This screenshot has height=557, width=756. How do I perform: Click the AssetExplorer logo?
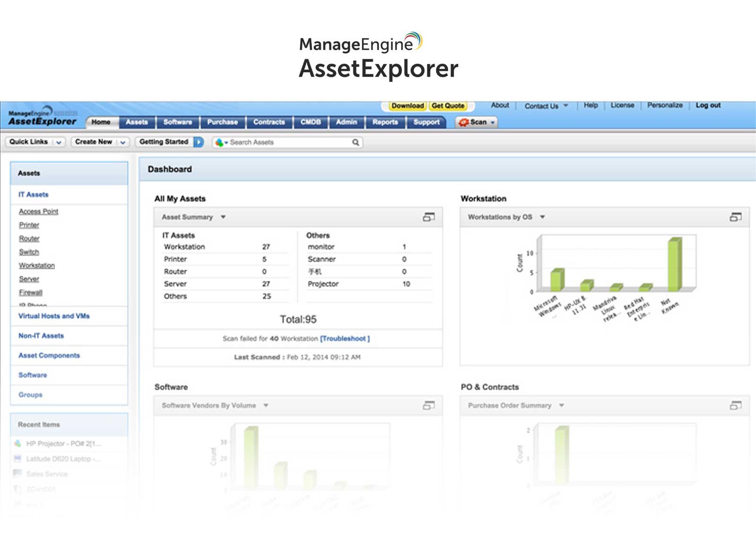click(43, 117)
